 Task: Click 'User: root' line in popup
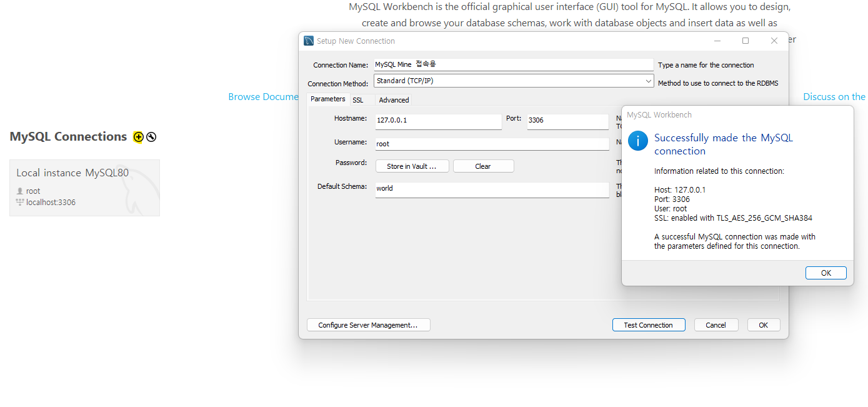point(671,209)
